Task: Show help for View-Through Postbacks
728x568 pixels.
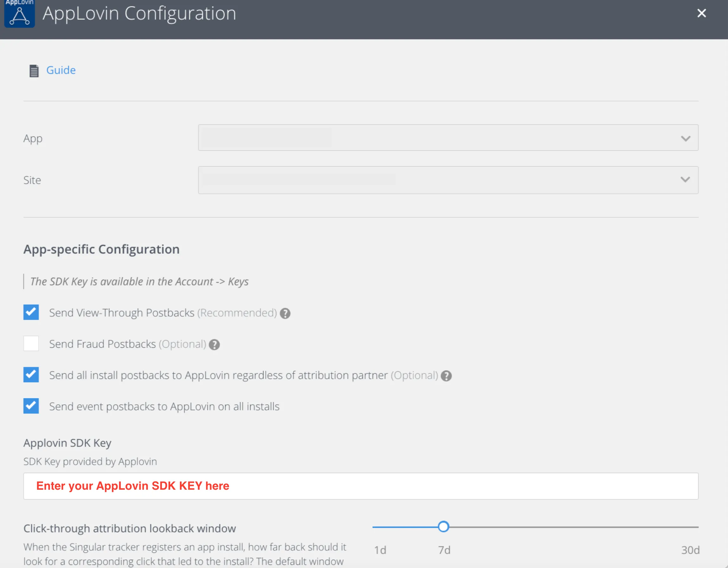Action: coord(285,313)
